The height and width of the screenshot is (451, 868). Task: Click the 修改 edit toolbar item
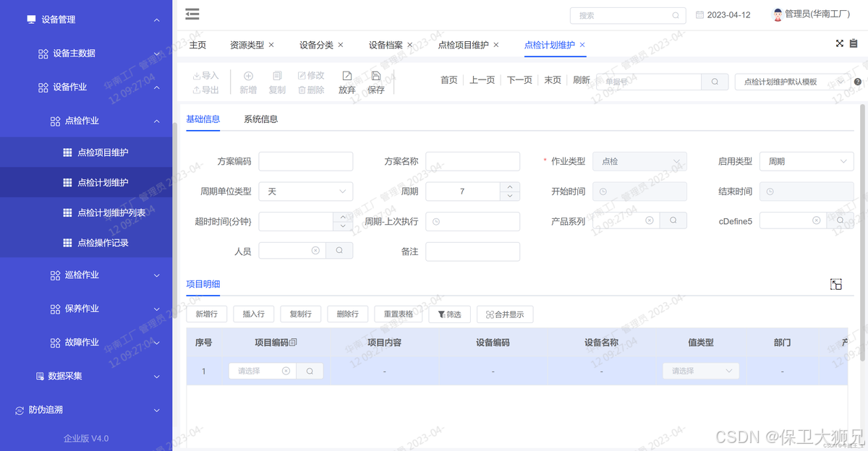311,75
